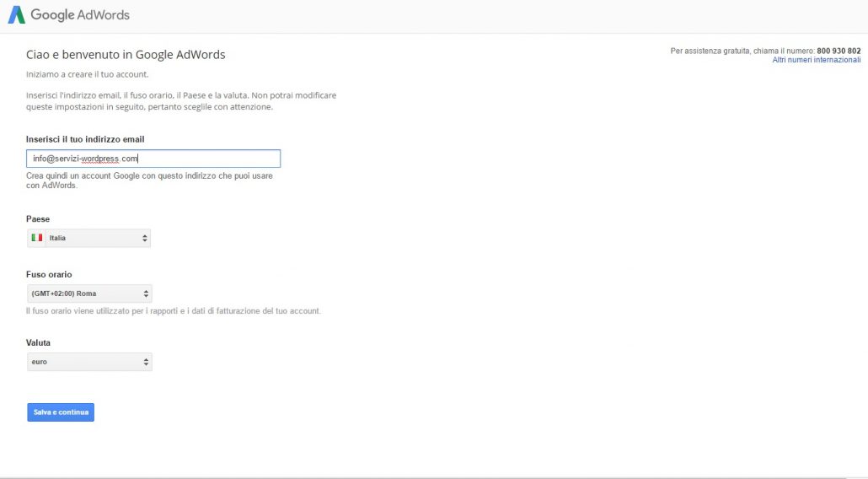This screenshot has height=479, width=868.
Task: Open the Fuso orario time zone dropdown
Action: point(89,293)
